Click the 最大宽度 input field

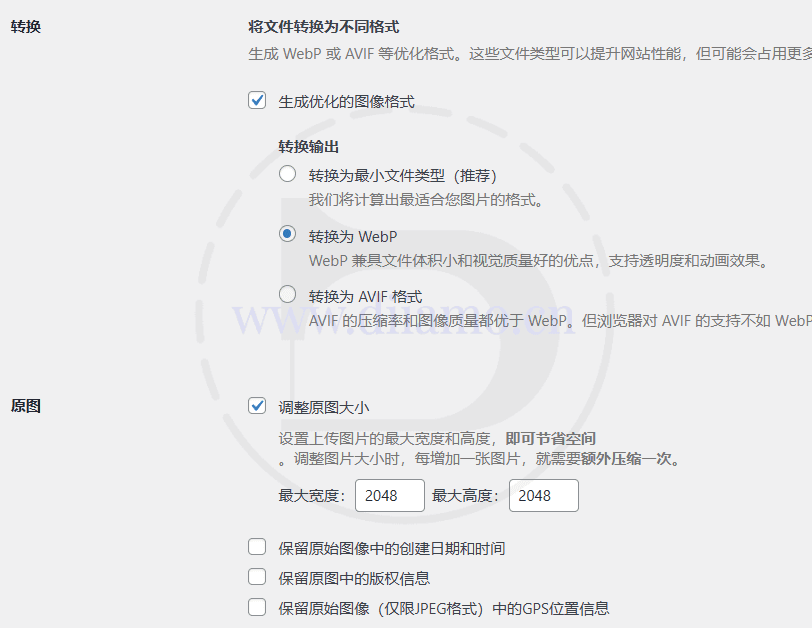[389, 495]
